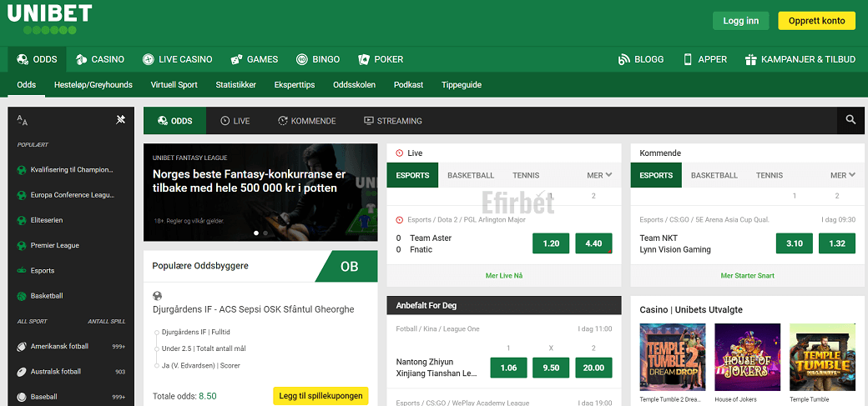This screenshot has width=868, height=406.
Task: Open Temple Tumble game thumbnail
Action: pos(823,356)
